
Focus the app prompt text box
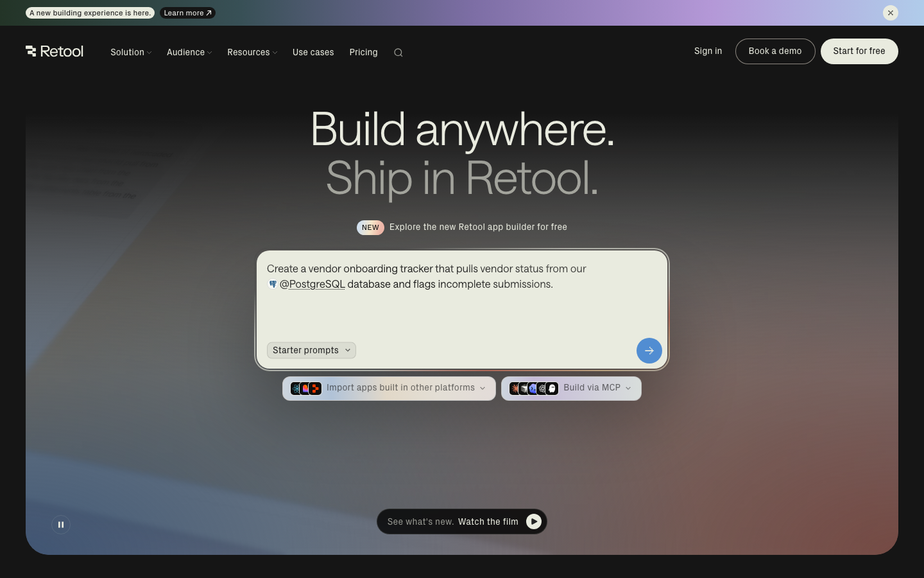462,310
